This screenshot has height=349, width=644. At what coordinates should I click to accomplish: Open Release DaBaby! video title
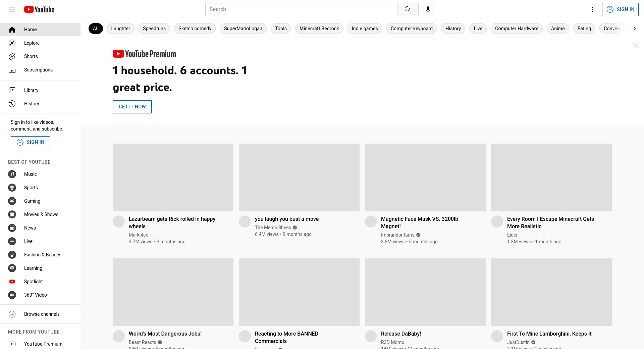[401, 334]
